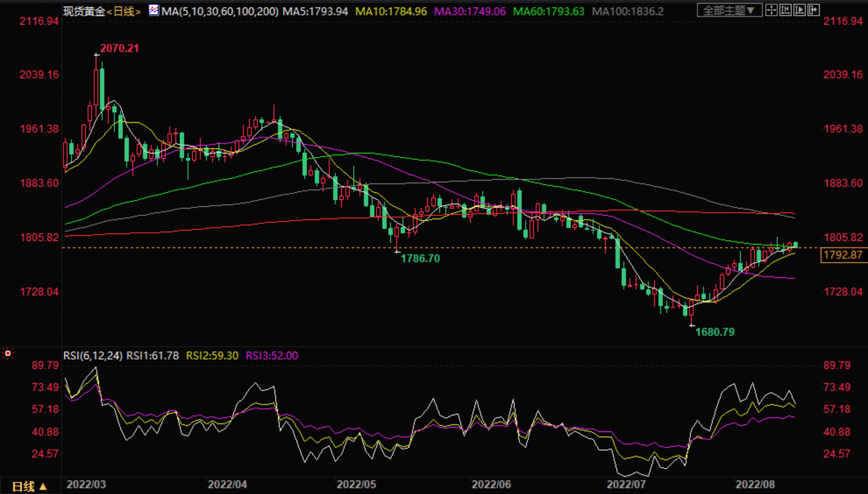Click the rightmost expand-panel arrow icon
Screen dimensions: 868x494
813,10
